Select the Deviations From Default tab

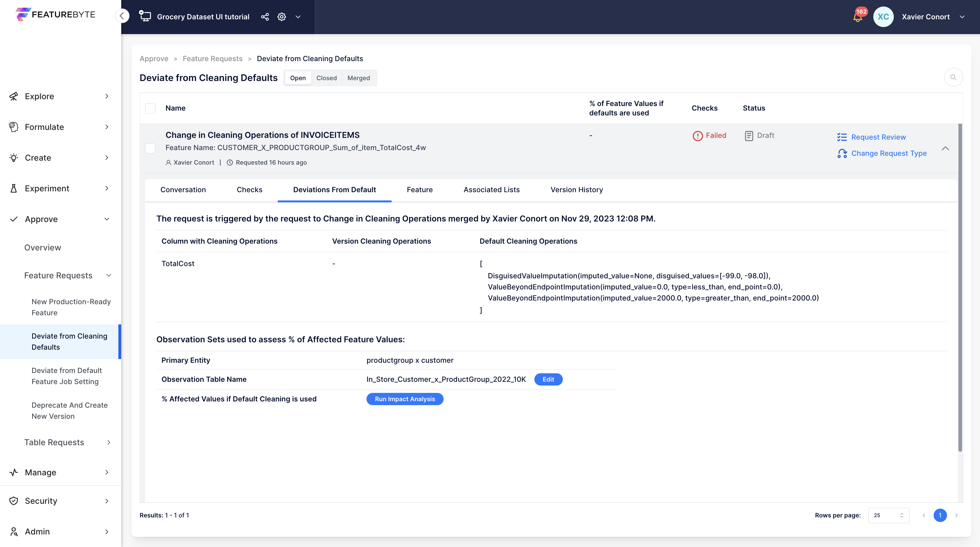click(334, 190)
